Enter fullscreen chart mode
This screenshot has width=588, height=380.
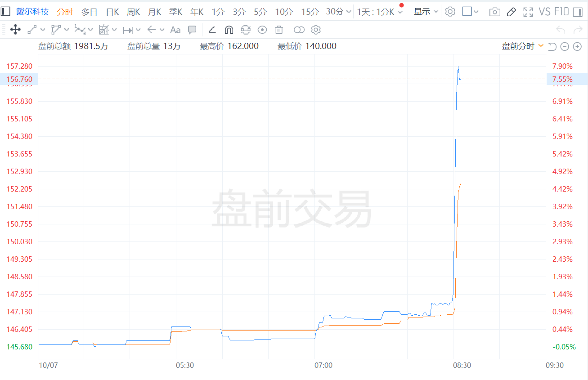528,12
